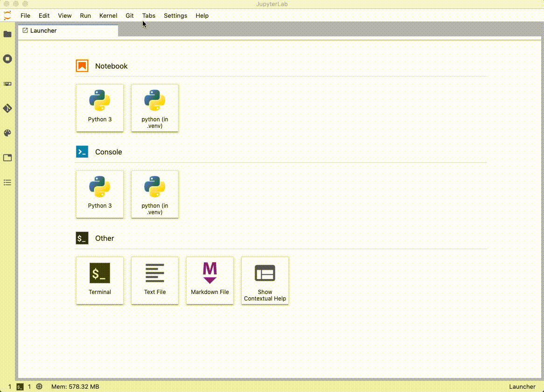
Task: Open the Commands palette sidebar icon
Action: tap(7, 133)
